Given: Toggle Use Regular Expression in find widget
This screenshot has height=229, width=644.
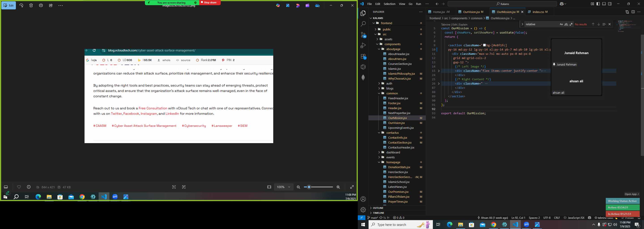Looking at the screenshot, I should pyautogui.click(x=571, y=24).
